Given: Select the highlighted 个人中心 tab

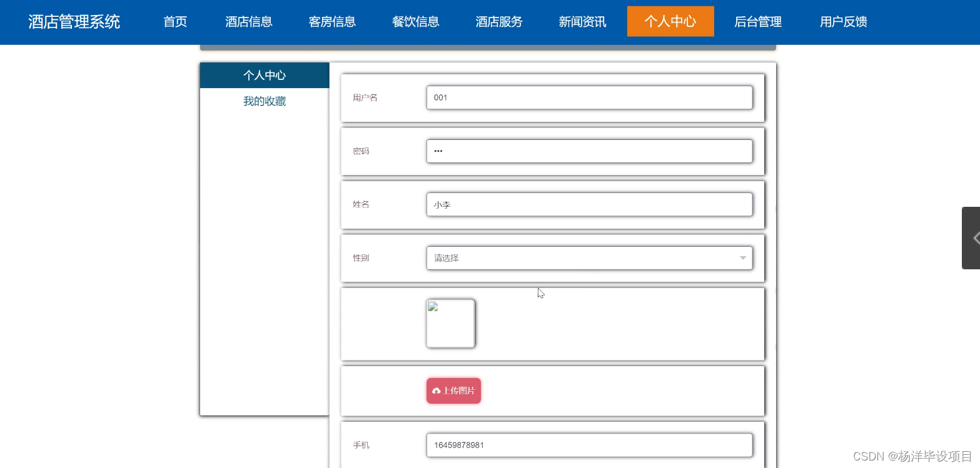Looking at the screenshot, I should 670,21.
